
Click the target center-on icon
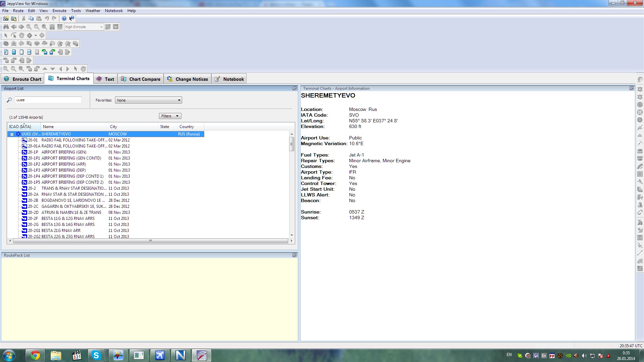coord(30,35)
